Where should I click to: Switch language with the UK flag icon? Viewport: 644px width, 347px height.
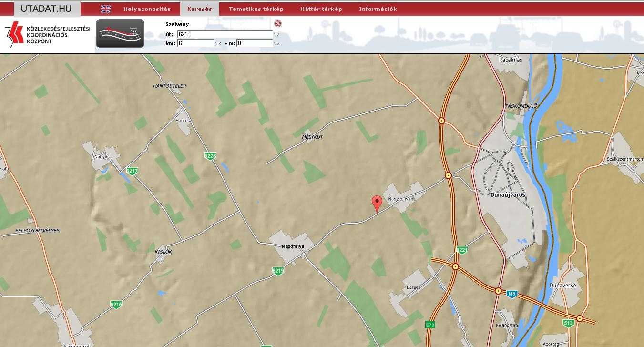(x=106, y=9)
